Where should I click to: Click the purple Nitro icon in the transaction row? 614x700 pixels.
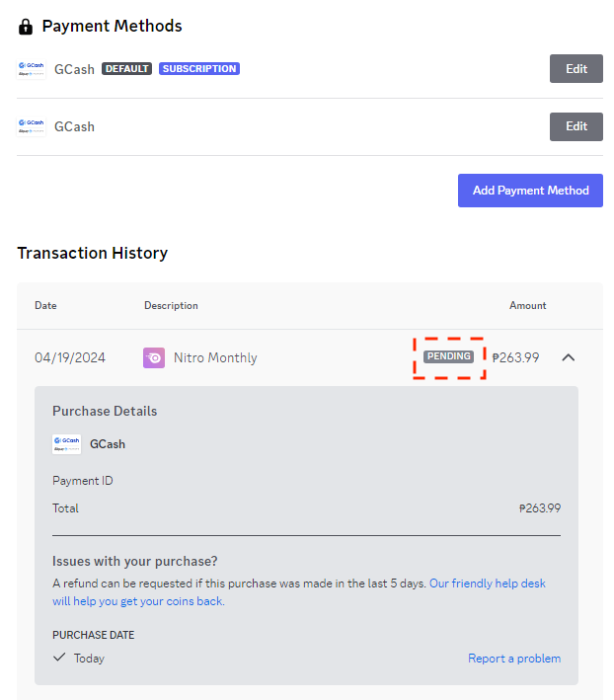(153, 357)
